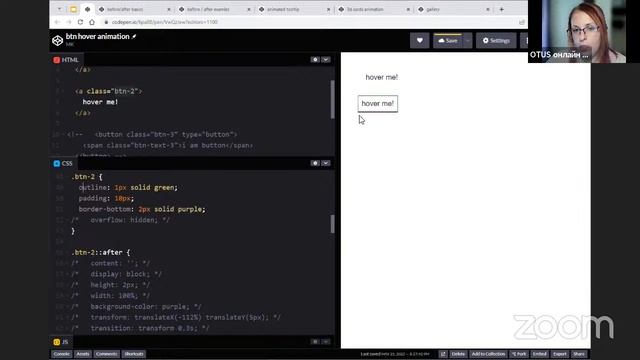Click the CSS editor vertical scrollbar
640x360 pixels.
click(333, 224)
